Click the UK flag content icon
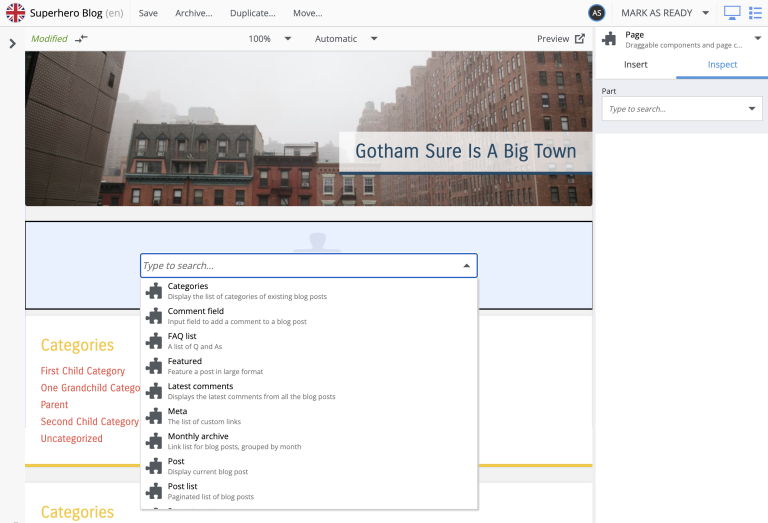Screen dimensions: 768x523 (15, 13)
